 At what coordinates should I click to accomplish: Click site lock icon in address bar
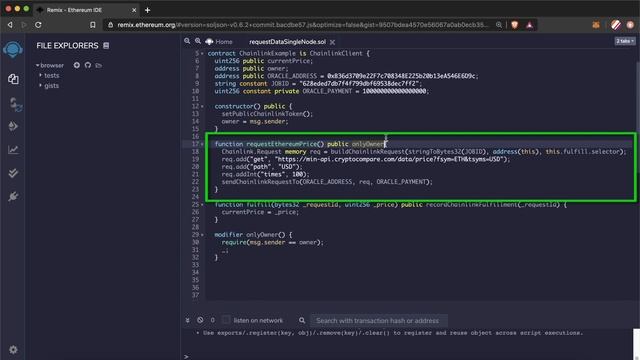coord(110,25)
